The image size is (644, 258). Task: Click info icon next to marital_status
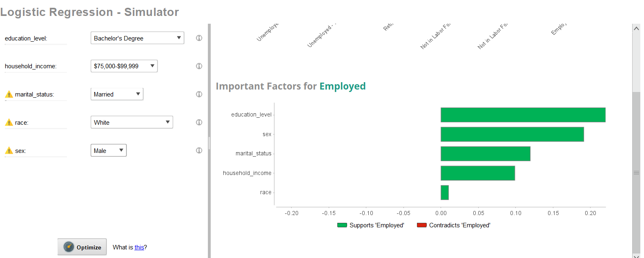[x=199, y=94]
